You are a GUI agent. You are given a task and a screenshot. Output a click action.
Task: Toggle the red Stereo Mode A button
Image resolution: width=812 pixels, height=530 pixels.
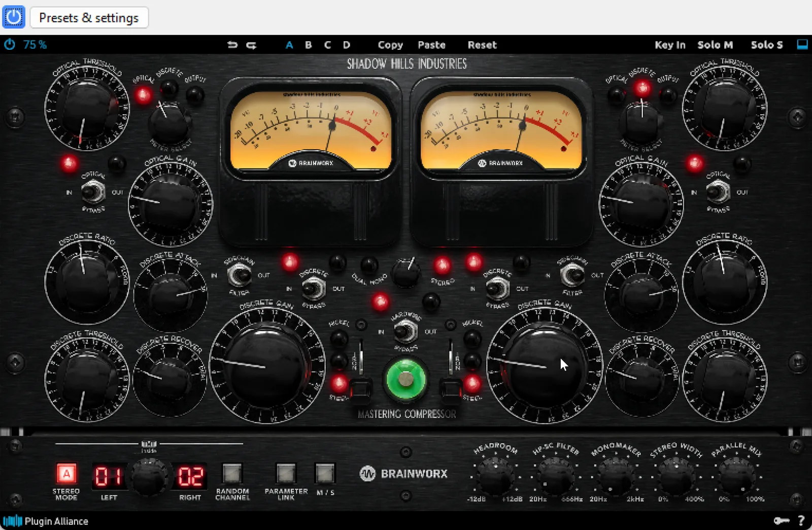66,474
